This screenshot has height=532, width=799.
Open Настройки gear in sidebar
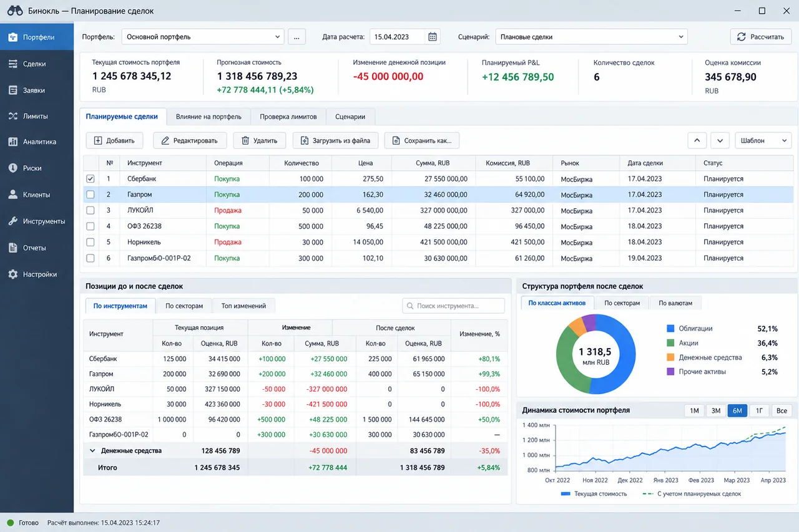coord(37,274)
